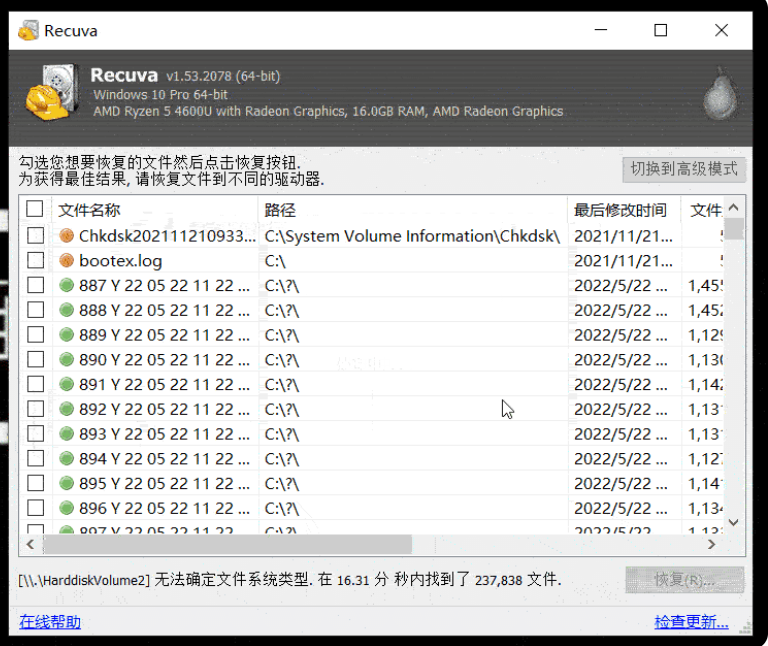Click green status icon of file 890
This screenshot has height=646, width=768.
click(x=67, y=360)
